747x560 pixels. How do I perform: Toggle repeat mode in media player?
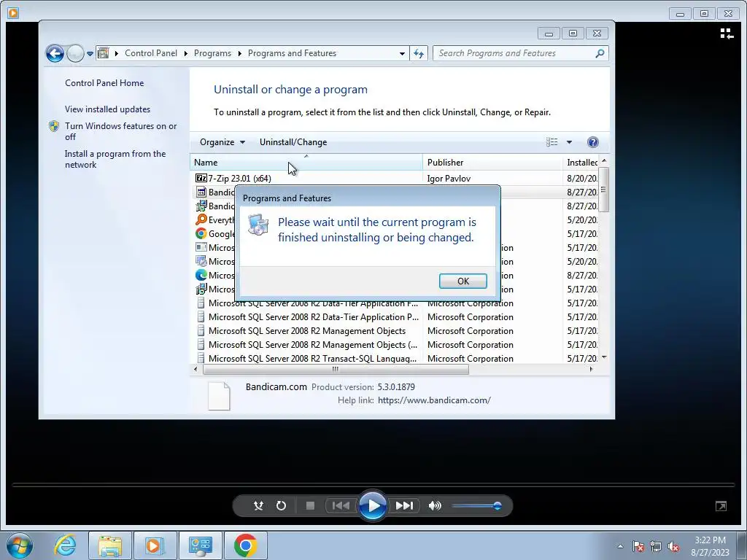tap(281, 505)
